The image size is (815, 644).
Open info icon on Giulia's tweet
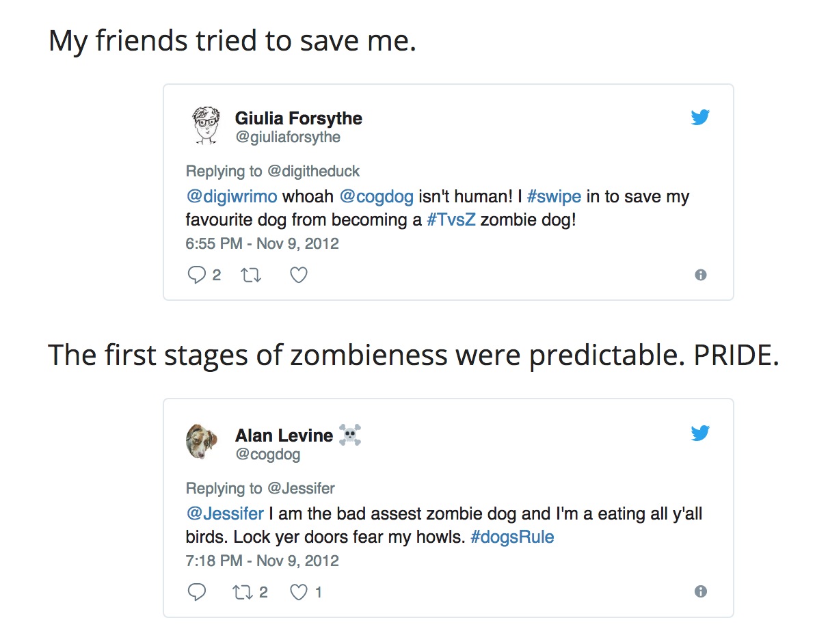pyautogui.click(x=700, y=275)
